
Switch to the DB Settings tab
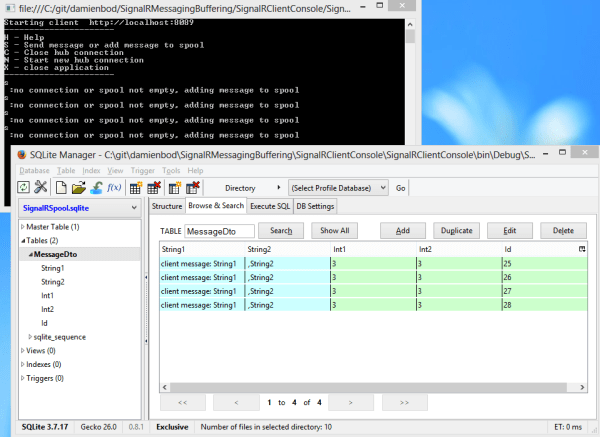pos(315,206)
